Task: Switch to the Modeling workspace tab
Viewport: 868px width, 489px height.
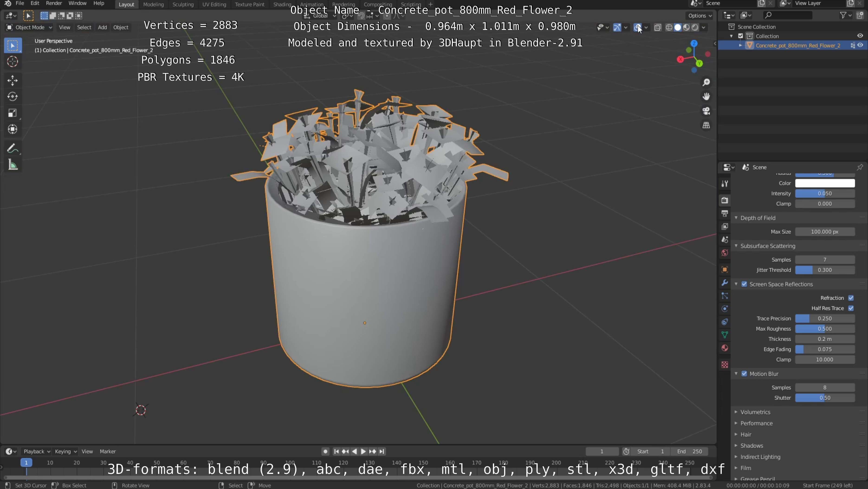Action: [153, 4]
